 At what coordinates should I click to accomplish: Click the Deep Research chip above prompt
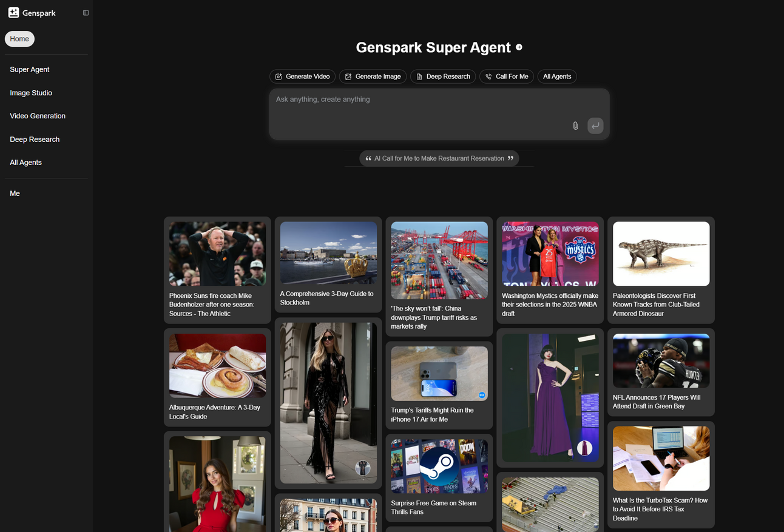[x=443, y=76]
